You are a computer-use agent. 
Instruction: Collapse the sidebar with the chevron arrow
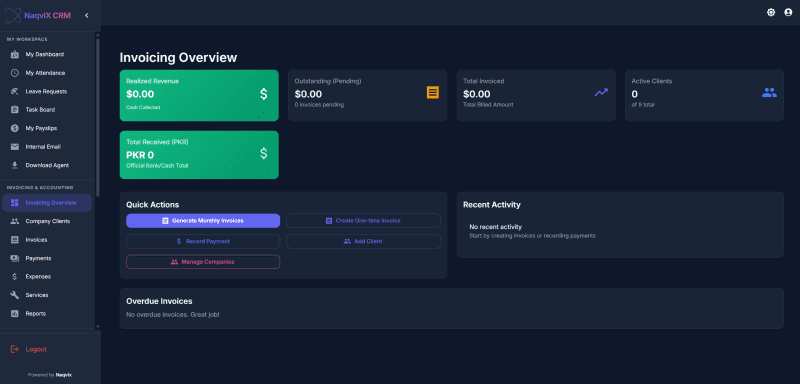[87, 15]
